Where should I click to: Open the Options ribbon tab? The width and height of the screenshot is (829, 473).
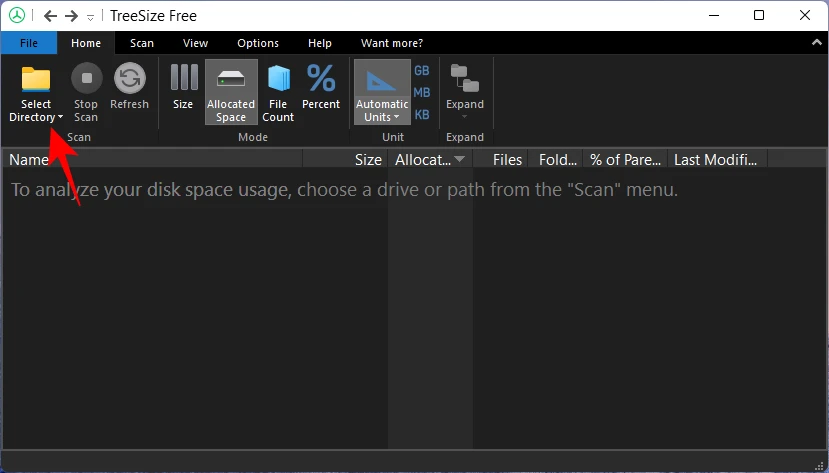click(x=258, y=43)
